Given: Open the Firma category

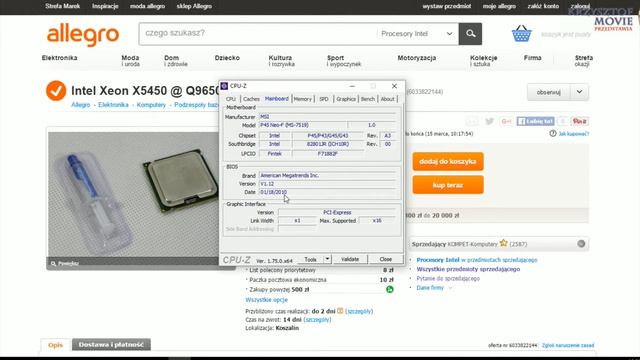Looking at the screenshot, I should coord(533,58).
